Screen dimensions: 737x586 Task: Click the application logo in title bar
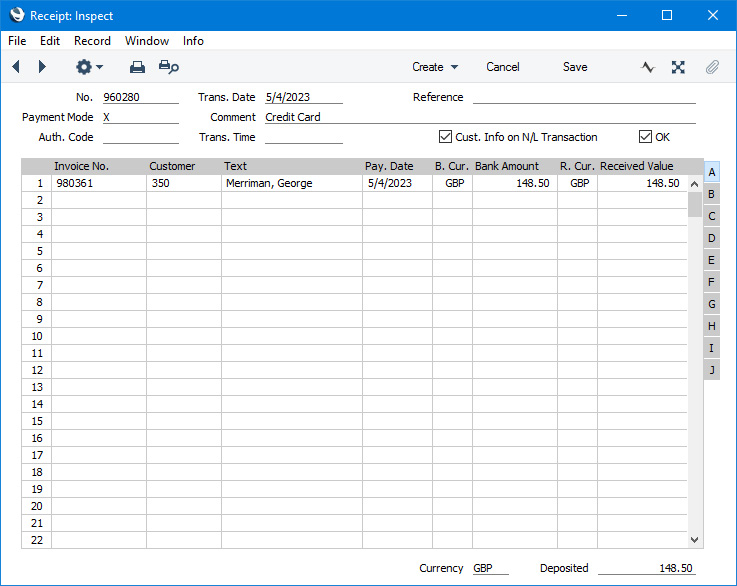17,15
